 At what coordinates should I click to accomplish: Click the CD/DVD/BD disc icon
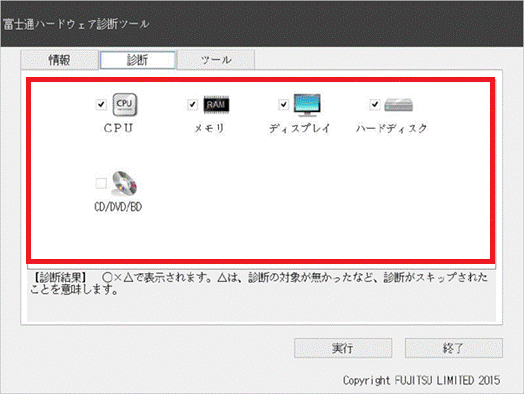click(124, 183)
